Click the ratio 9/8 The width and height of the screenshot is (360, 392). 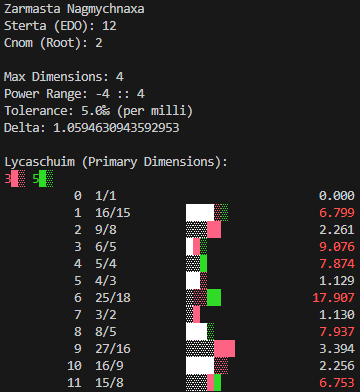106,230
